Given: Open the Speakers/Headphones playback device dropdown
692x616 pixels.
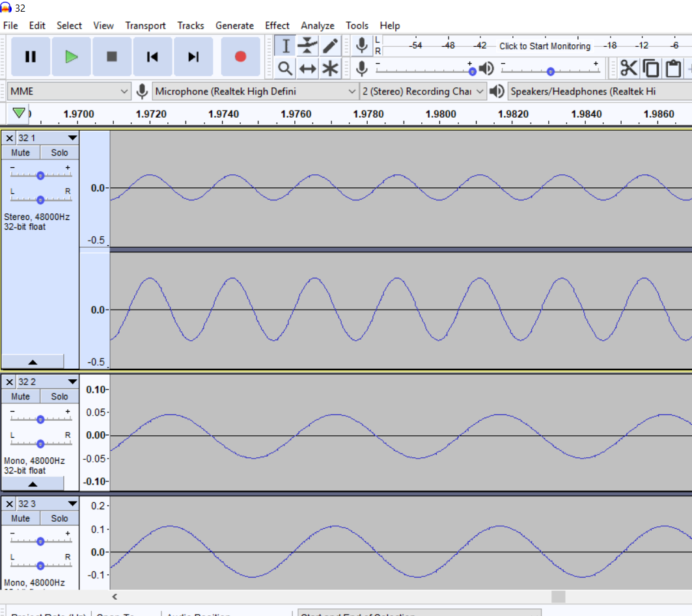Looking at the screenshot, I should (600, 91).
